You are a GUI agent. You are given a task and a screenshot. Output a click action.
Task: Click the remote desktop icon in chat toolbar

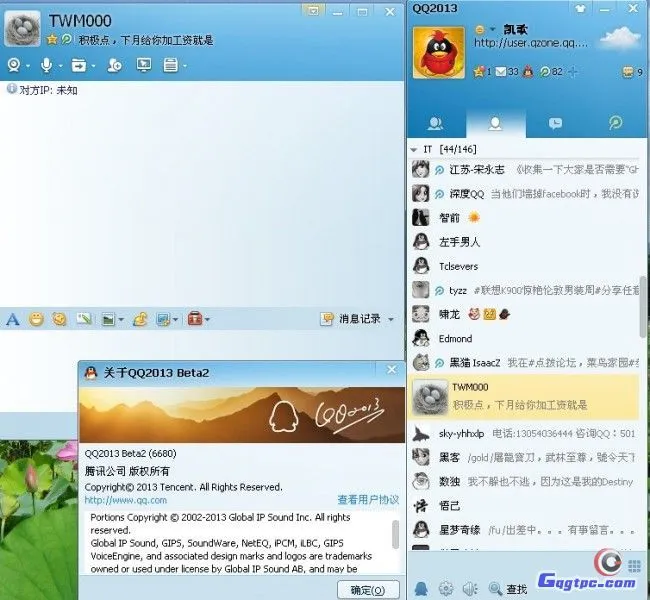click(x=144, y=65)
